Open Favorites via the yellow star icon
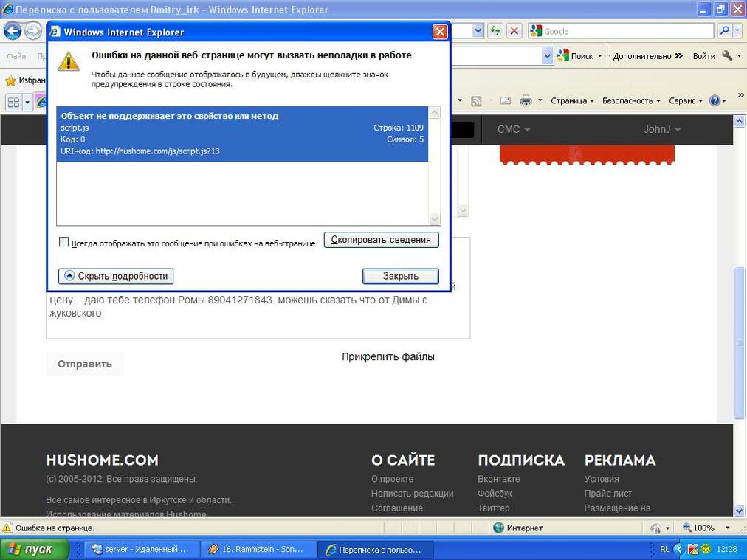 [x=10, y=80]
